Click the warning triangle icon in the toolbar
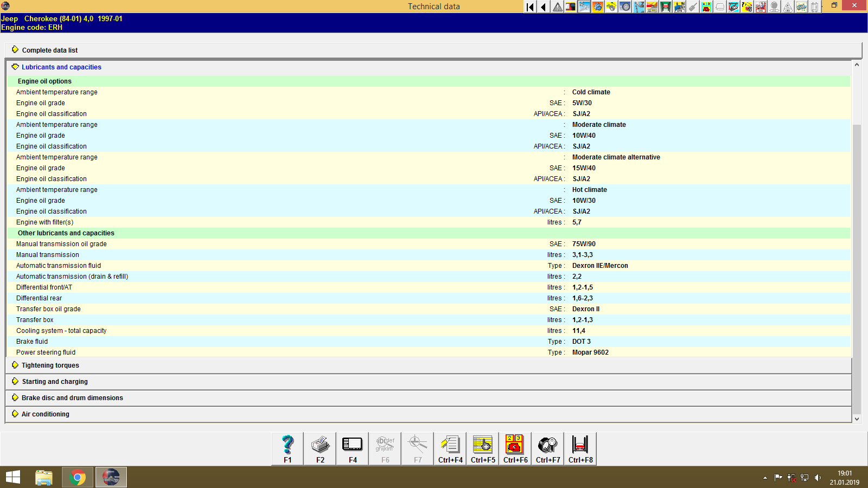This screenshot has height=488, width=868. click(557, 7)
